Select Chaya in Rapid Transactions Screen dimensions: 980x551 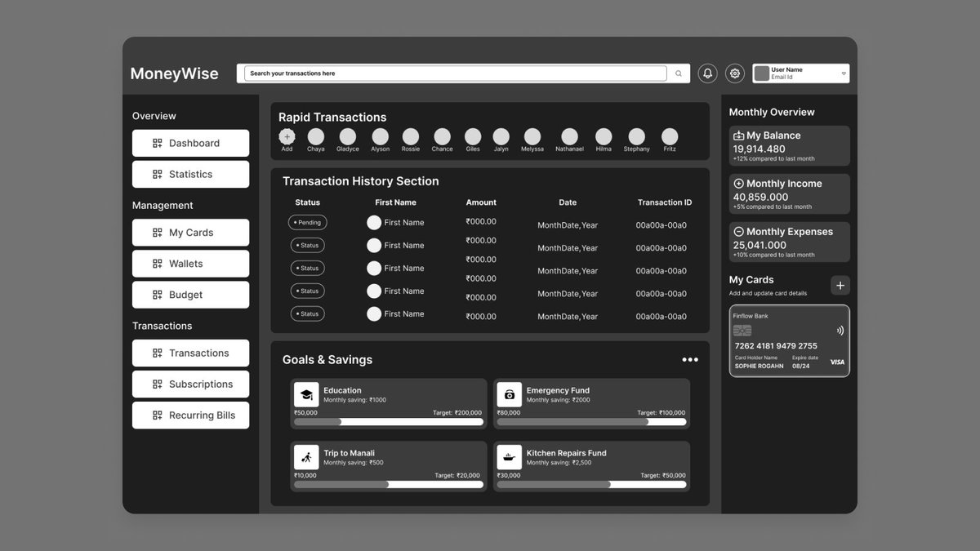316,136
